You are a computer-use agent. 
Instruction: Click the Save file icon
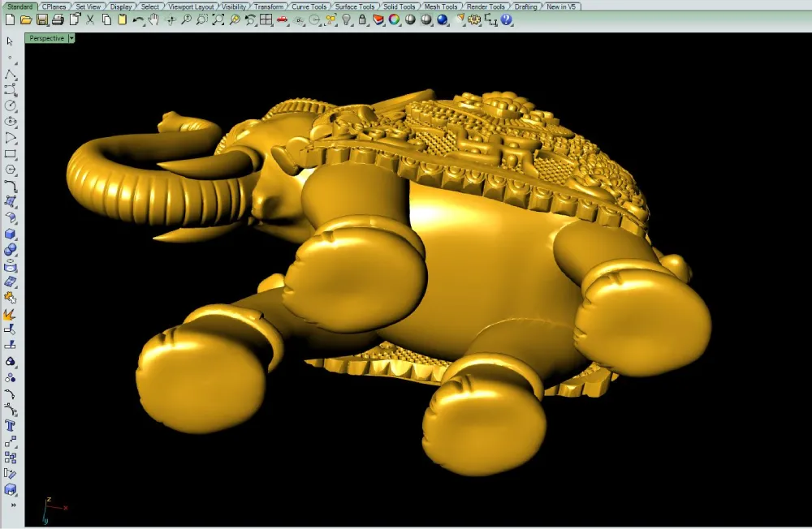click(42, 19)
